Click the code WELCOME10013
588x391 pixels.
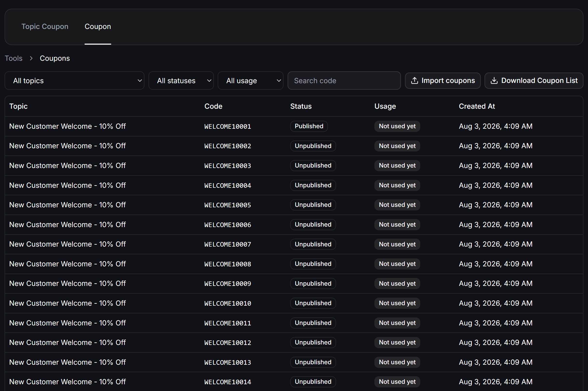pyautogui.click(x=228, y=362)
